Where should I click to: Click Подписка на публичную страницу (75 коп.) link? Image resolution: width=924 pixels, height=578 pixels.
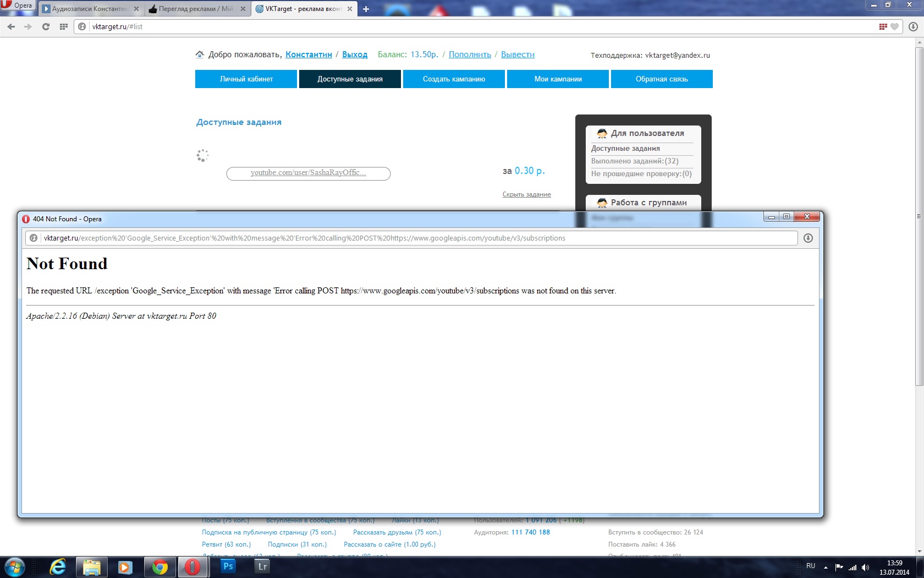coord(268,532)
